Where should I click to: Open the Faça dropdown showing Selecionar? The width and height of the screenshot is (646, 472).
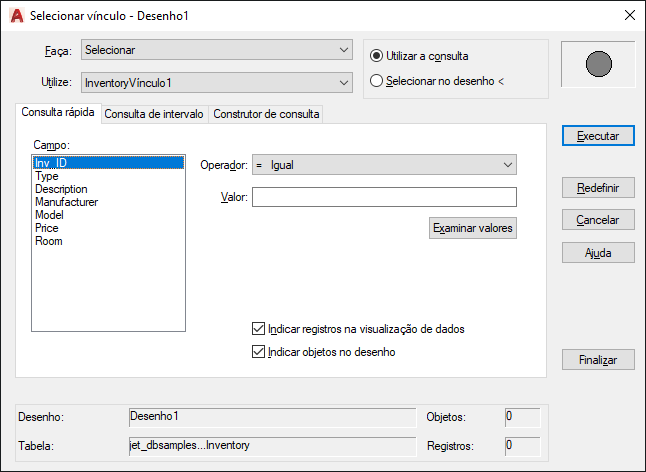coord(217,50)
